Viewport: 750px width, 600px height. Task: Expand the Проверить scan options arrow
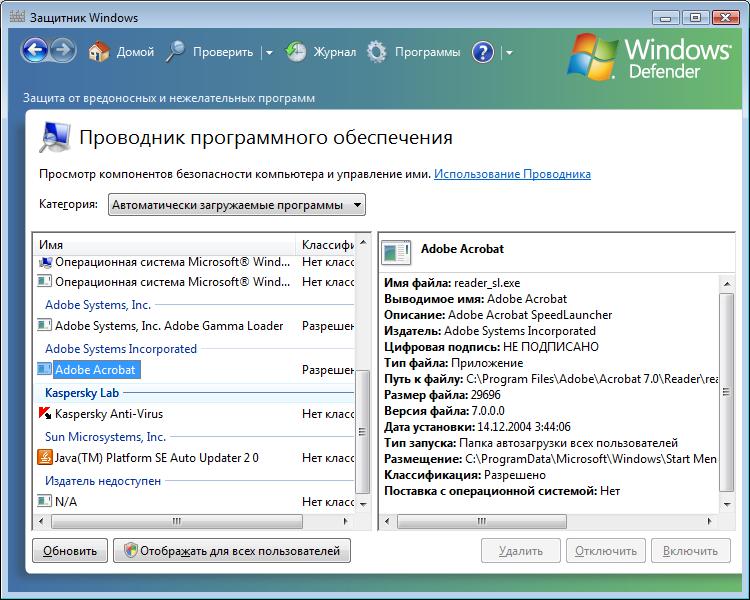(x=269, y=53)
